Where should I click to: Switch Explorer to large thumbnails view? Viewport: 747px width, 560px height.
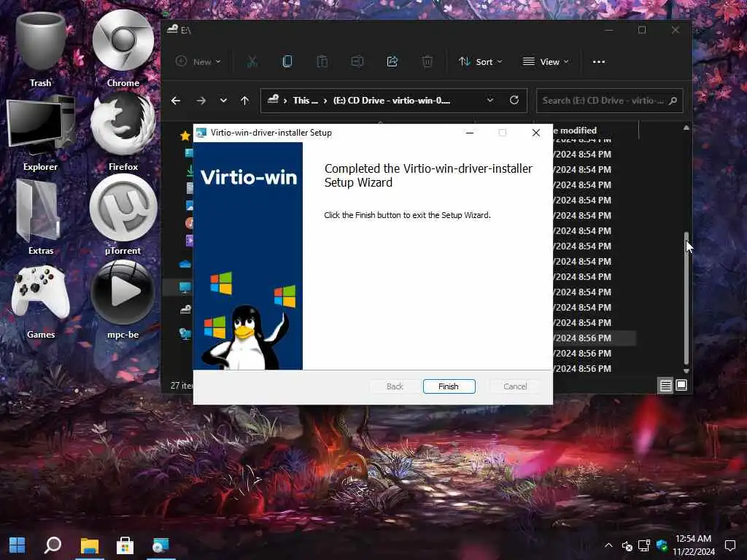point(681,385)
